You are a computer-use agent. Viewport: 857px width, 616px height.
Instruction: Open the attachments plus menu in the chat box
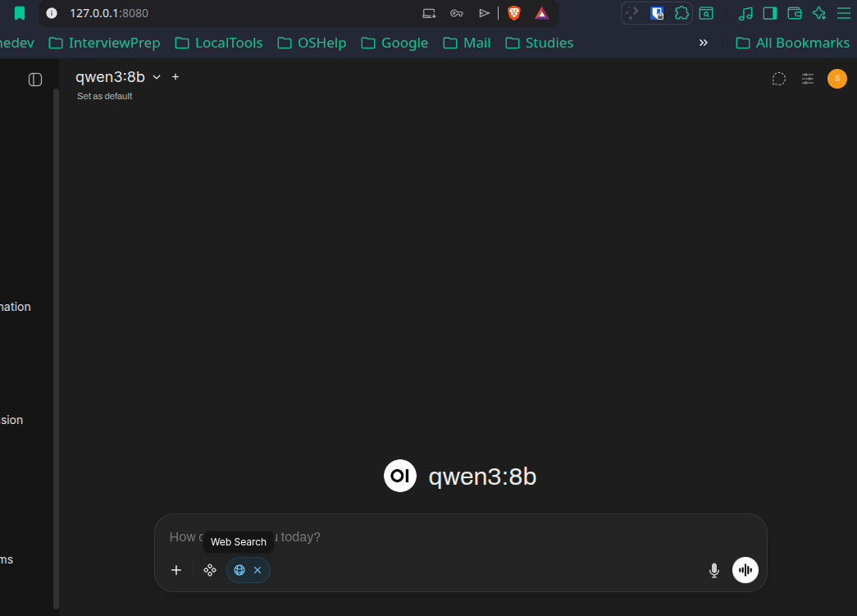point(176,570)
